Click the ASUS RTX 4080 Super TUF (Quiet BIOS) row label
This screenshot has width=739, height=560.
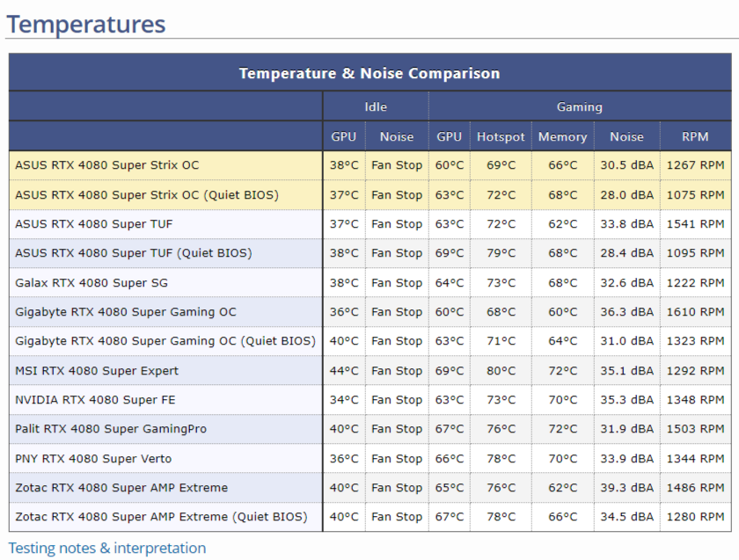(134, 253)
